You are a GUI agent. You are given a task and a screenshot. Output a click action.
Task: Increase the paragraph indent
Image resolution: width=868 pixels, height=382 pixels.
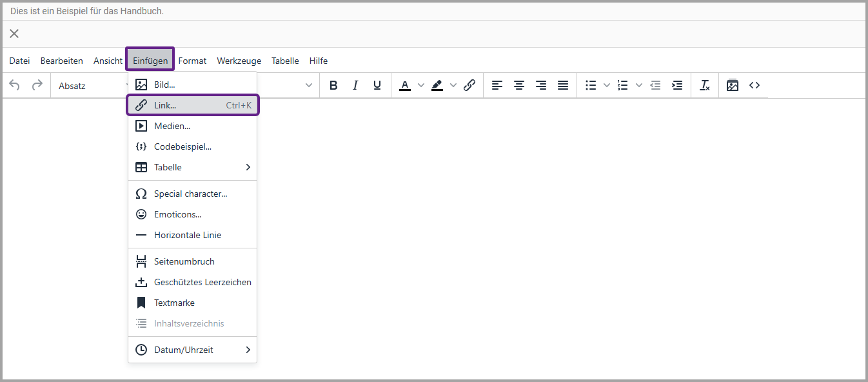coord(677,85)
